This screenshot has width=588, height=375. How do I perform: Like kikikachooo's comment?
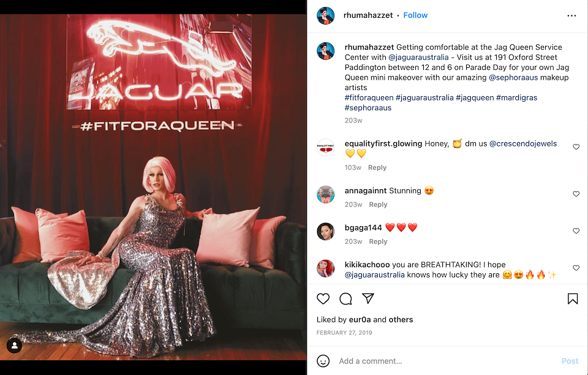576,268
